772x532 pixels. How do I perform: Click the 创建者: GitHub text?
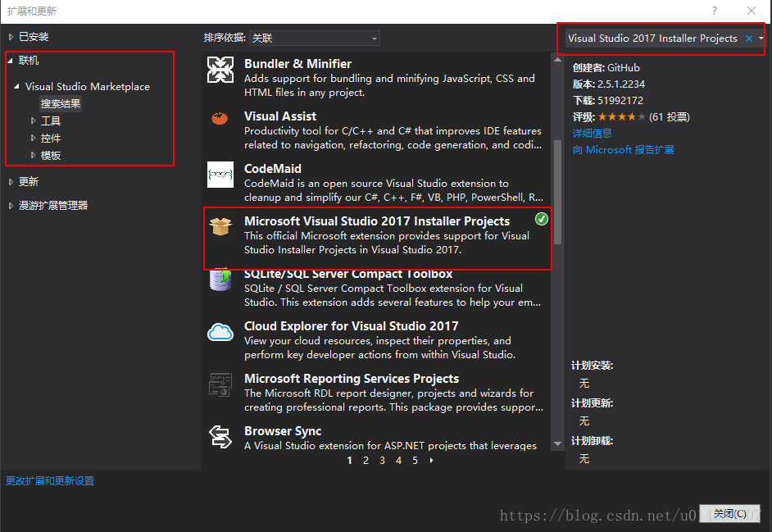606,68
